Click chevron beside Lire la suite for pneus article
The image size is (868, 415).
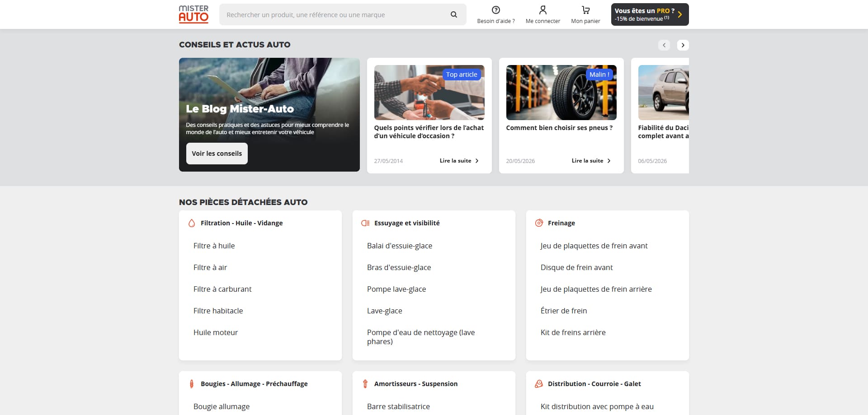609,161
